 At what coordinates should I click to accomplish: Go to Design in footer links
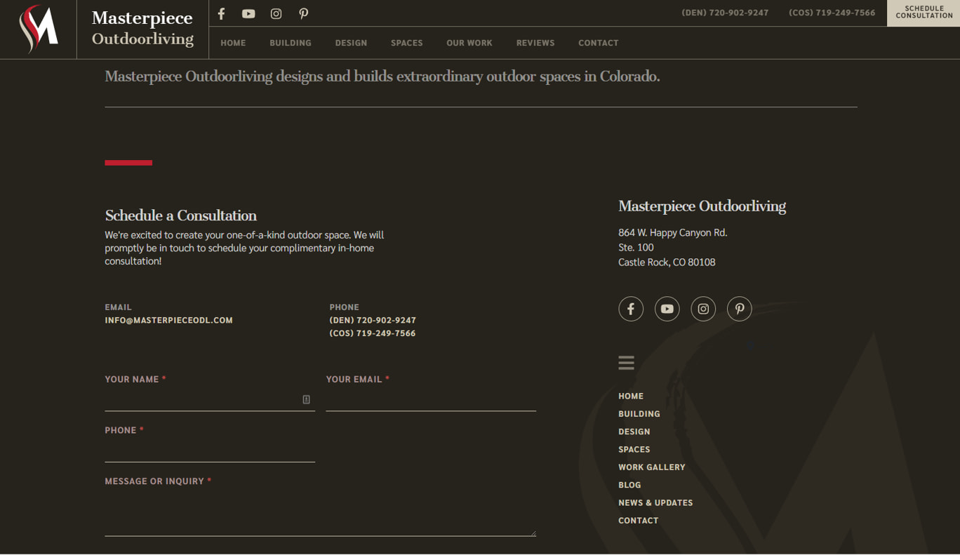[634, 432]
